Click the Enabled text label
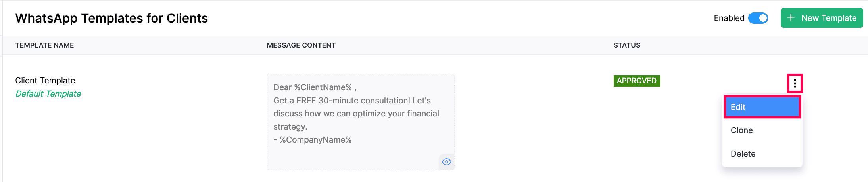868x182 pixels. coord(729,18)
